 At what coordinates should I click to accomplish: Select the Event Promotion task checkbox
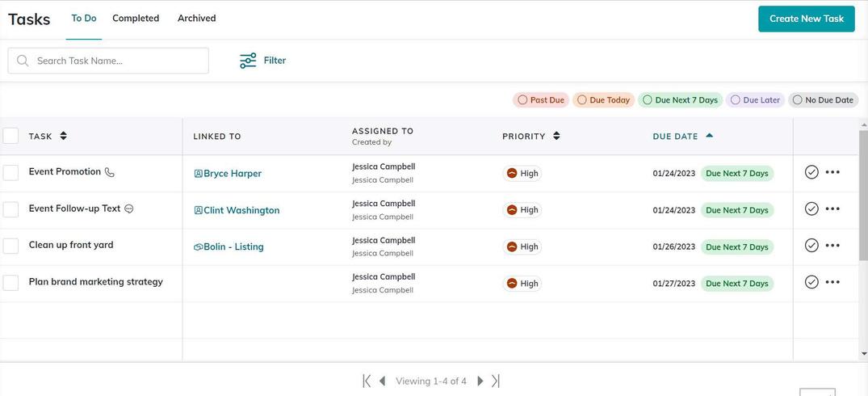click(x=11, y=173)
